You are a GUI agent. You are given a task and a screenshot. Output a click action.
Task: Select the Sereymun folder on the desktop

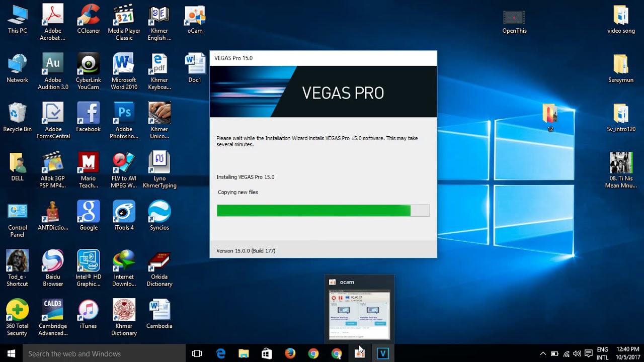click(621, 68)
